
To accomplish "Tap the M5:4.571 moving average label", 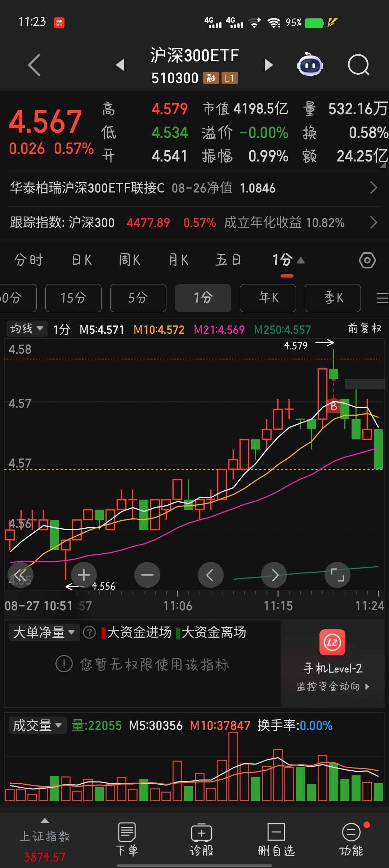I will (102, 329).
